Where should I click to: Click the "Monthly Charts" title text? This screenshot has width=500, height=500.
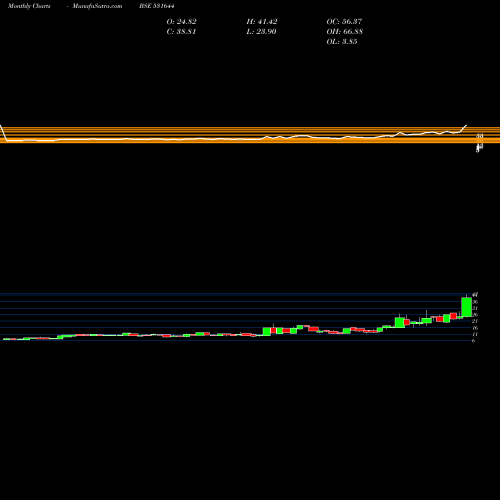click(x=29, y=6)
